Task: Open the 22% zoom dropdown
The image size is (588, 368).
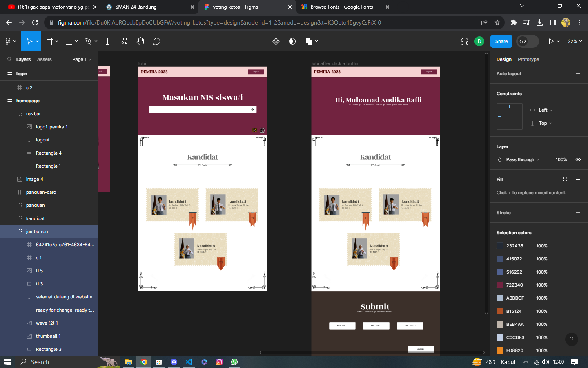Action: coord(575,41)
